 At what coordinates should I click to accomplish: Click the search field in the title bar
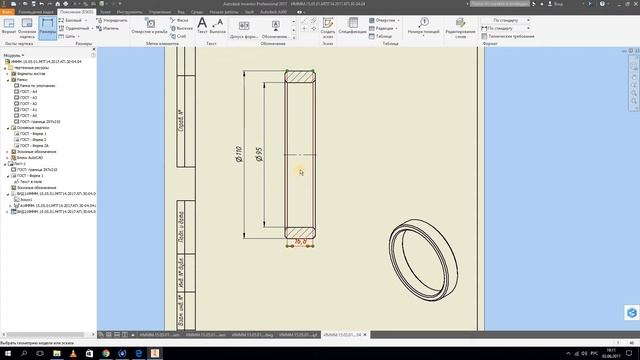click(500, 4)
